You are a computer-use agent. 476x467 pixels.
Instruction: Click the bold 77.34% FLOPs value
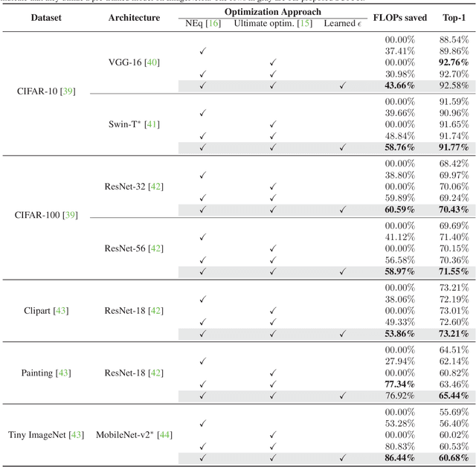pos(398,384)
